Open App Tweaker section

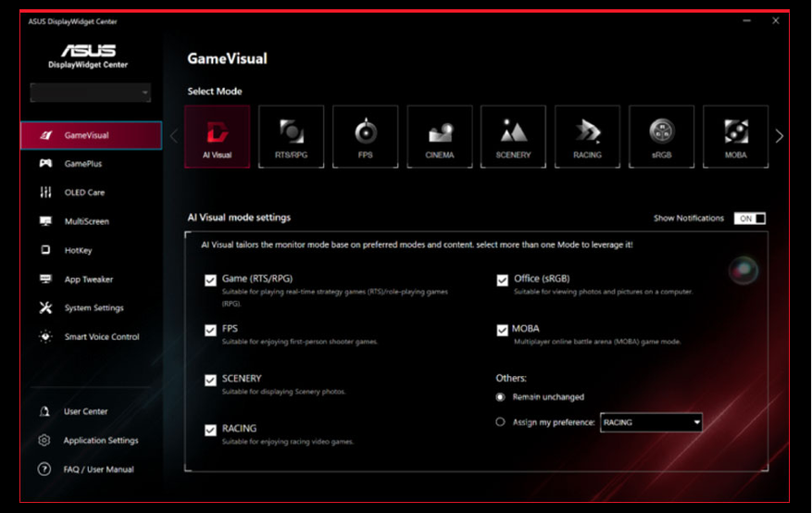(91, 279)
